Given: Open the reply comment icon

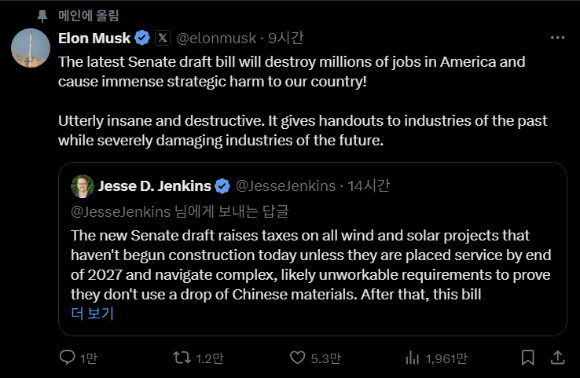Looking at the screenshot, I should pos(67,358).
